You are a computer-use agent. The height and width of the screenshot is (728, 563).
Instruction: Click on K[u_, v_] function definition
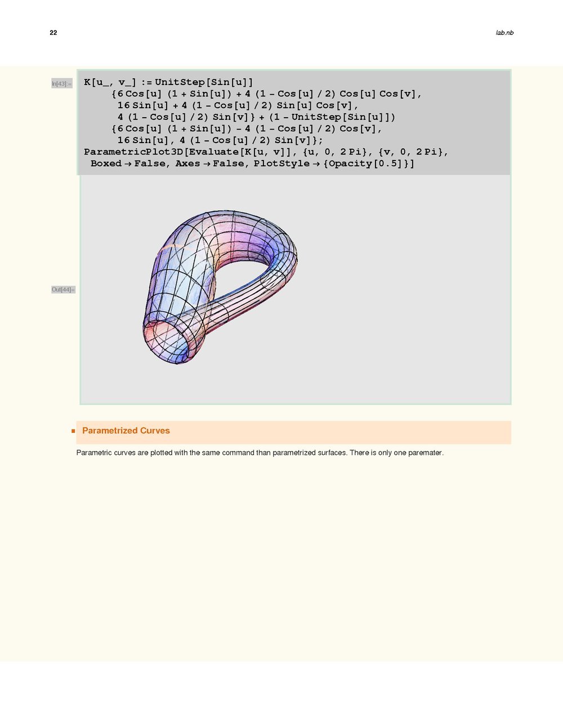point(110,82)
